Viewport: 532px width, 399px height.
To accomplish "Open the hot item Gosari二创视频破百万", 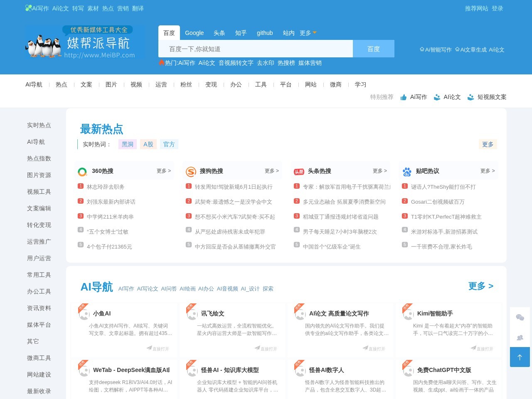I will [x=438, y=202].
